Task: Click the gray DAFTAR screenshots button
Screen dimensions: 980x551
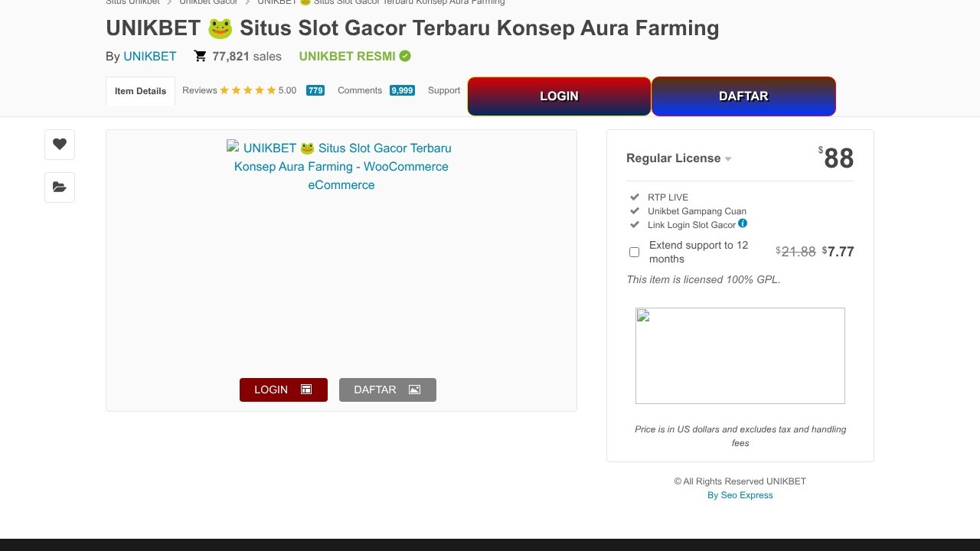Action: [387, 390]
